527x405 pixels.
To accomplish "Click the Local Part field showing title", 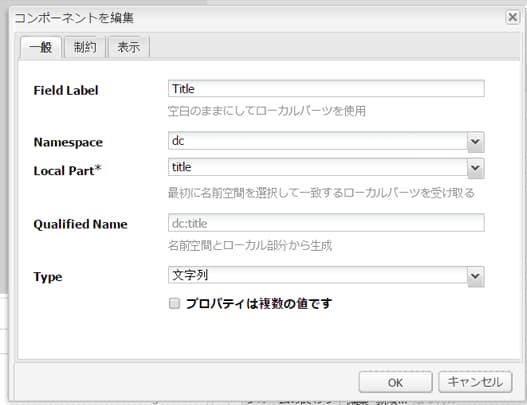I will point(318,167).
